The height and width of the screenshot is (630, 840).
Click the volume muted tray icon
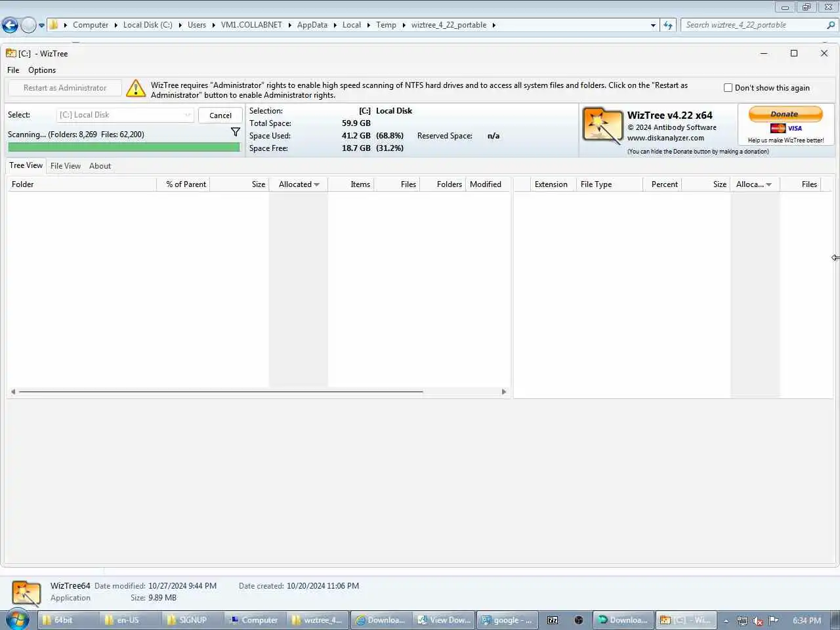tap(758, 620)
